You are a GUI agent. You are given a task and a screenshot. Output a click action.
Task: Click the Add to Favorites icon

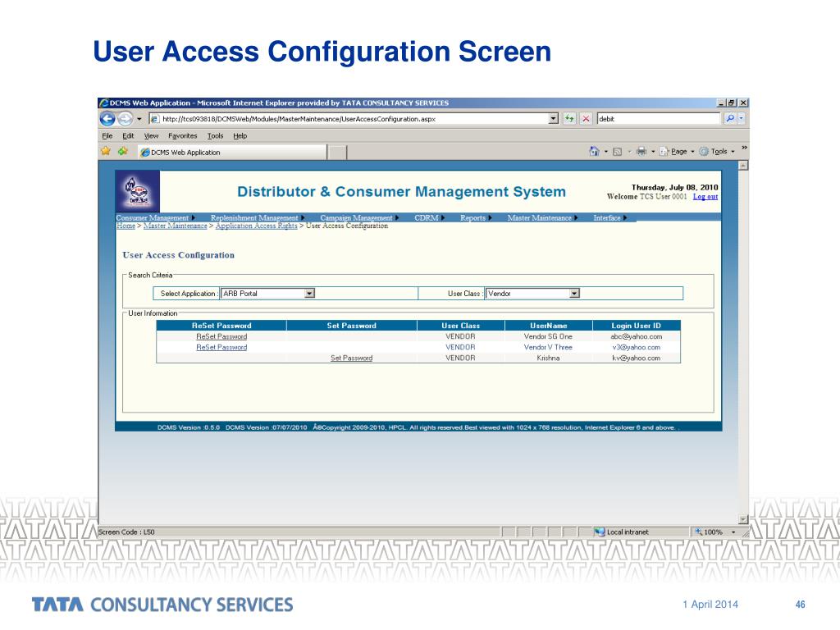pyautogui.click(x=123, y=152)
